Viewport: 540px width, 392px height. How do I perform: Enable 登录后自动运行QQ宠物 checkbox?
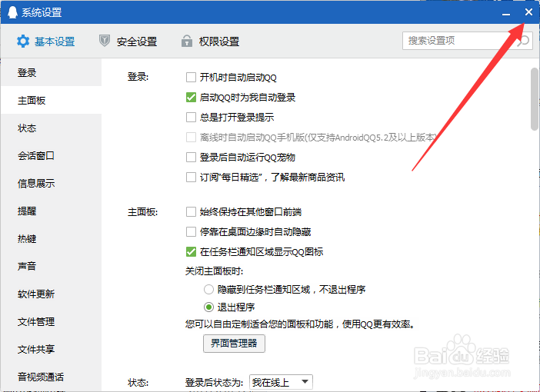(x=191, y=158)
